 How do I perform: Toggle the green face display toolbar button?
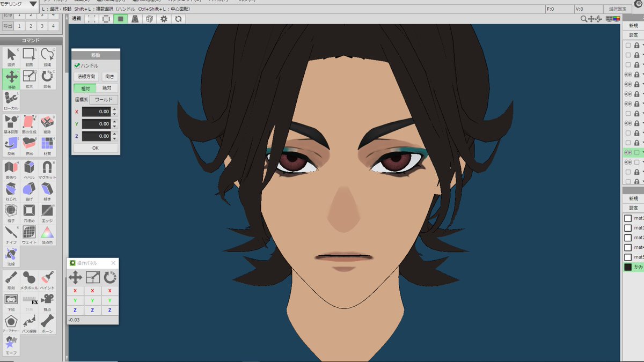(x=120, y=19)
